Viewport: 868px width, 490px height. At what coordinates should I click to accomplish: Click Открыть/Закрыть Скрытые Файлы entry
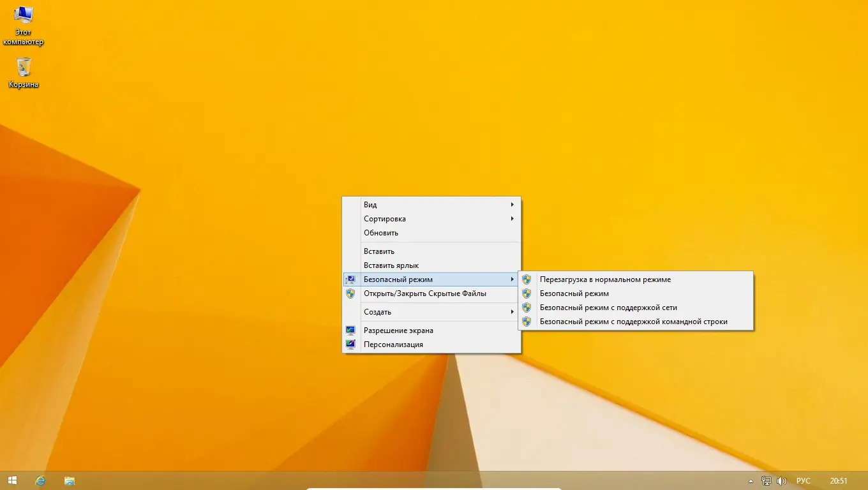[431, 293]
